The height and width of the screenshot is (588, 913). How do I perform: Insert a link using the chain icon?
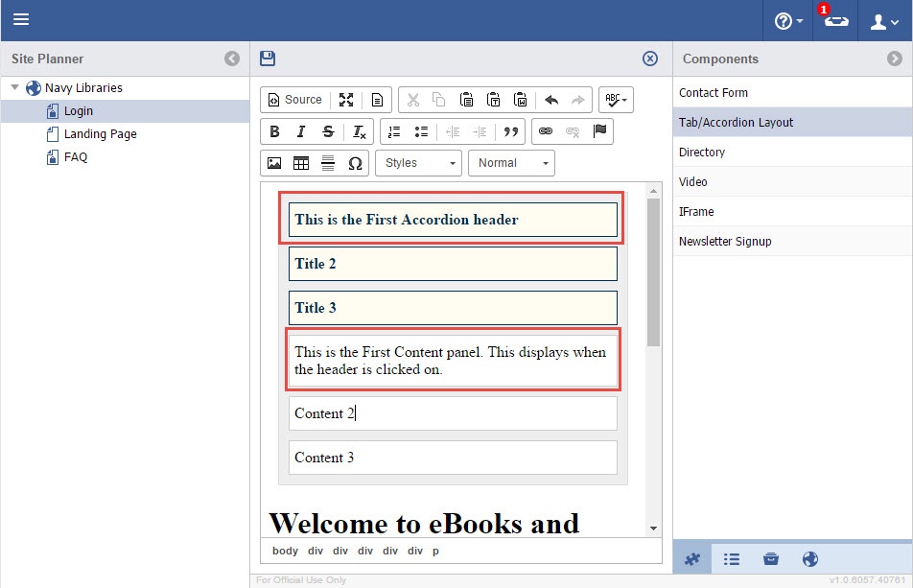(546, 131)
